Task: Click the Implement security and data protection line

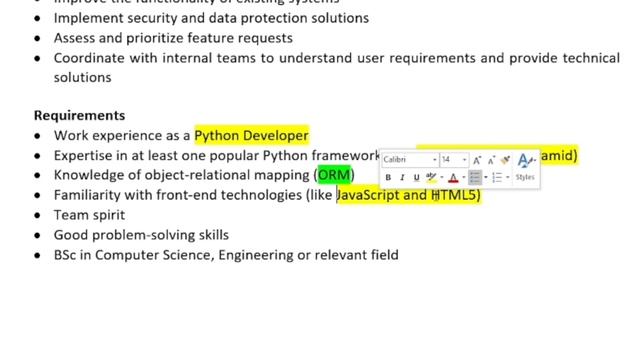Action: click(x=211, y=18)
